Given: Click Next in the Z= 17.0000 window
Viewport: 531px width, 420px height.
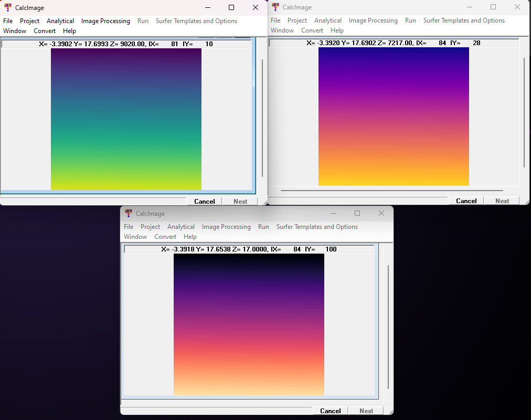Looking at the screenshot, I should click(x=366, y=411).
